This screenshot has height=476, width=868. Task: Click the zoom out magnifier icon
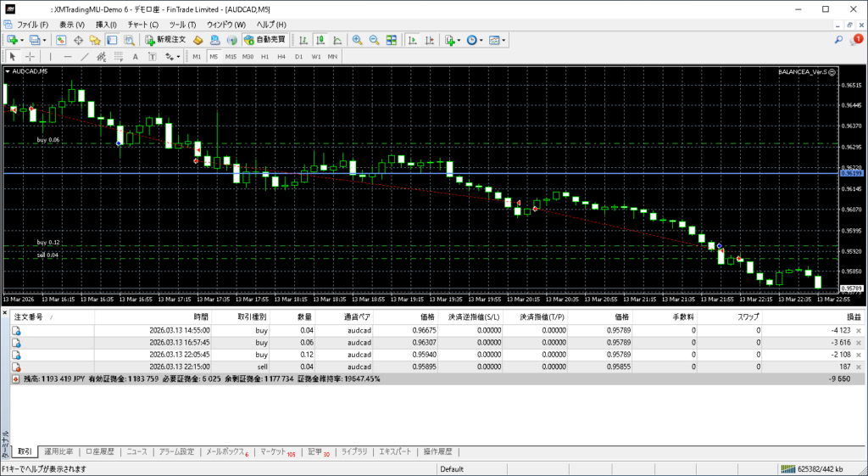[374, 40]
